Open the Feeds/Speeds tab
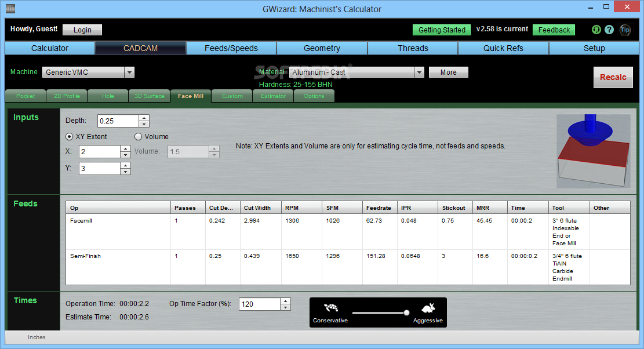Screen dimensions: 644x349 coord(231,48)
